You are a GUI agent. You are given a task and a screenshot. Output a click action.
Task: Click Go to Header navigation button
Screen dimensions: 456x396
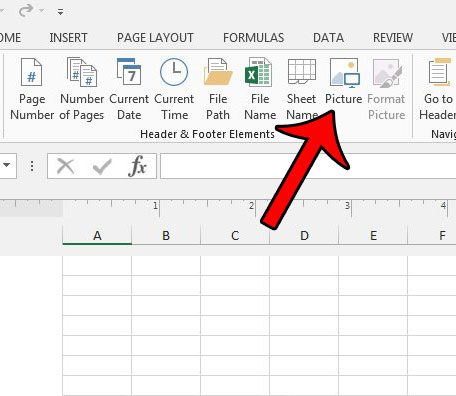(438, 89)
